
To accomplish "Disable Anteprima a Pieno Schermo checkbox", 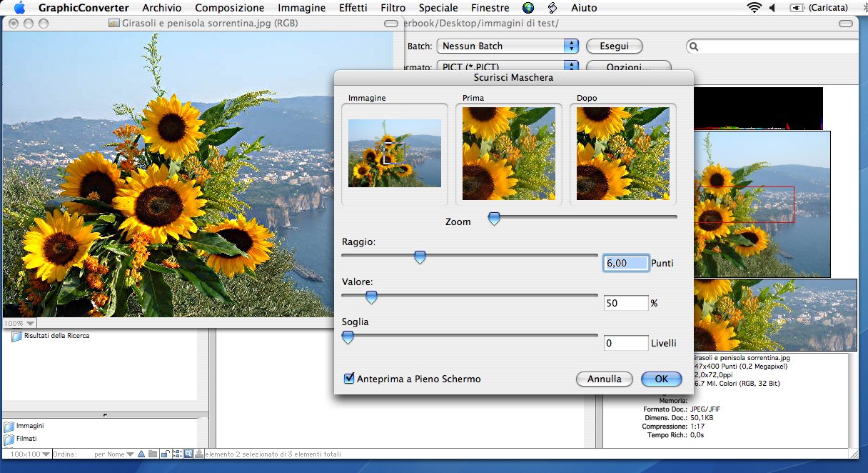I will pyautogui.click(x=349, y=379).
